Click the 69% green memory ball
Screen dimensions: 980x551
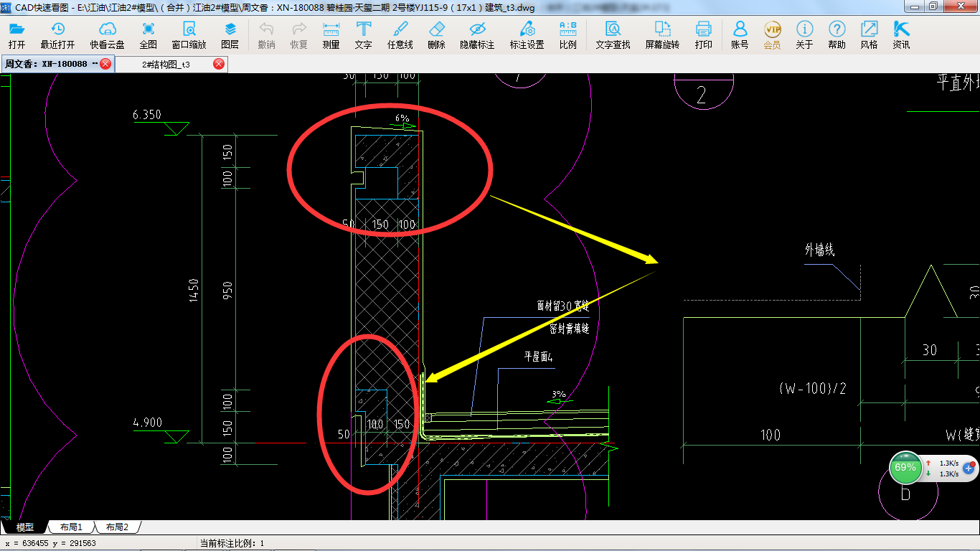pyautogui.click(x=905, y=468)
